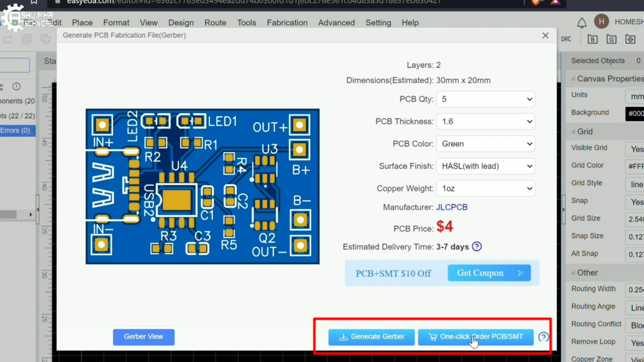The image size is (644, 362).
Task: Open the PCB Color dropdown
Action: (485, 144)
